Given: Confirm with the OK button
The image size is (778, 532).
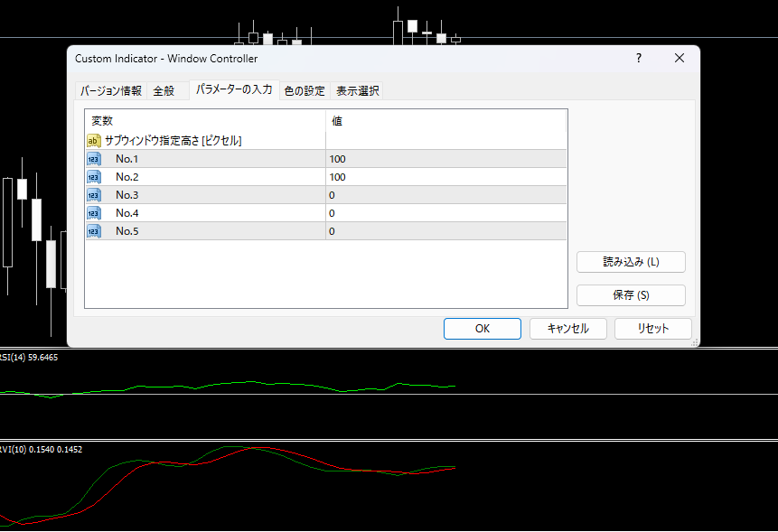Looking at the screenshot, I should pos(483,329).
